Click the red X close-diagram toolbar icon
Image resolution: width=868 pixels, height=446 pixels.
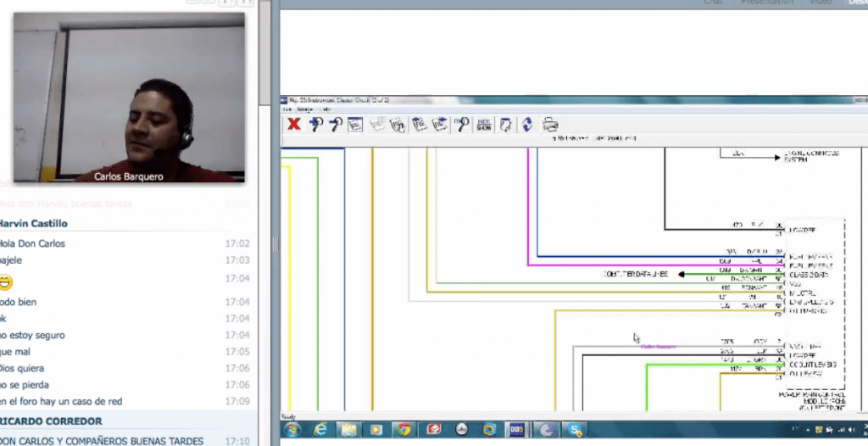(294, 125)
